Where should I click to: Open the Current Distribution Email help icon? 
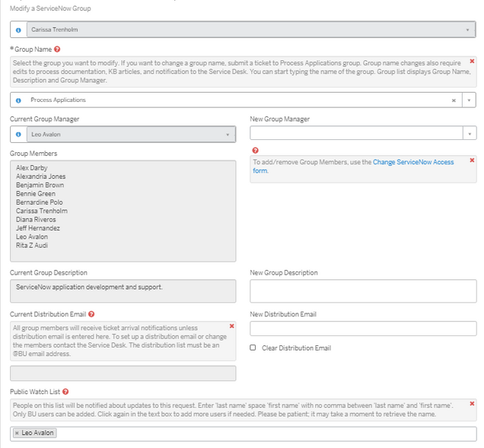91,314
